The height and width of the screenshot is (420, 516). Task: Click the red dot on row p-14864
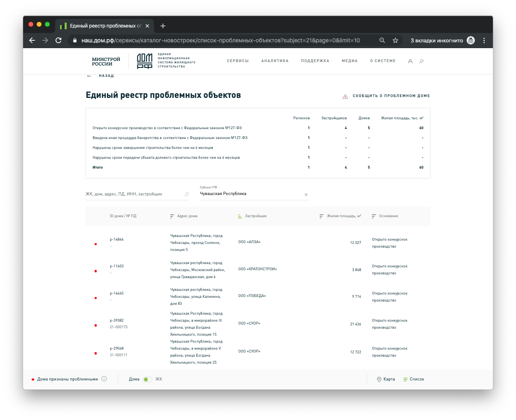(95, 244)
